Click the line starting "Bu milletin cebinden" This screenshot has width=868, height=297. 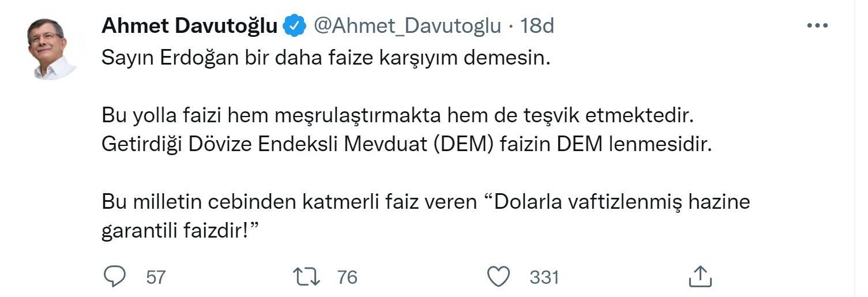[x=426, y=203]
